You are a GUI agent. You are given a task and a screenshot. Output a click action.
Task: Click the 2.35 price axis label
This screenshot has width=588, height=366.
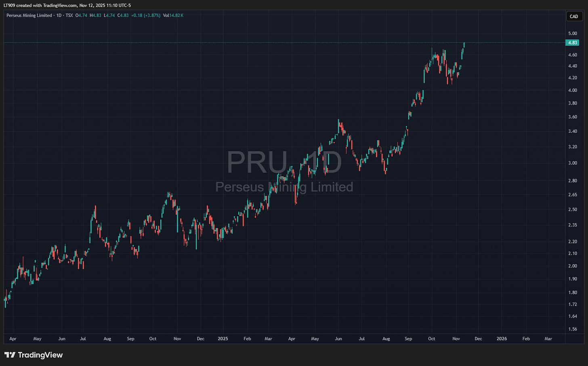pyautogui.click(x=573, y=225)
